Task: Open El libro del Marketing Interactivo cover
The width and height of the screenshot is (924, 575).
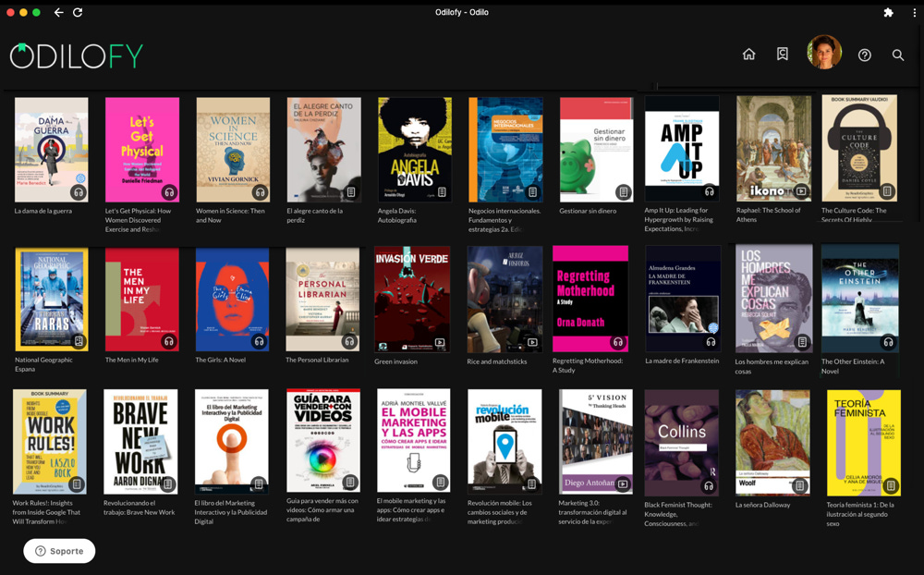Action: click(x=232, y=442)
